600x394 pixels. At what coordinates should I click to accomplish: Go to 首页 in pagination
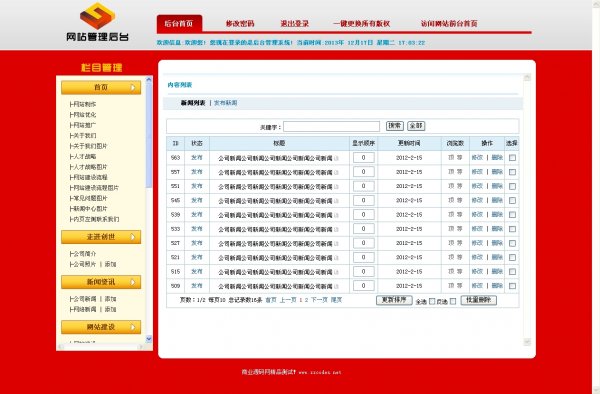[271, 300]
